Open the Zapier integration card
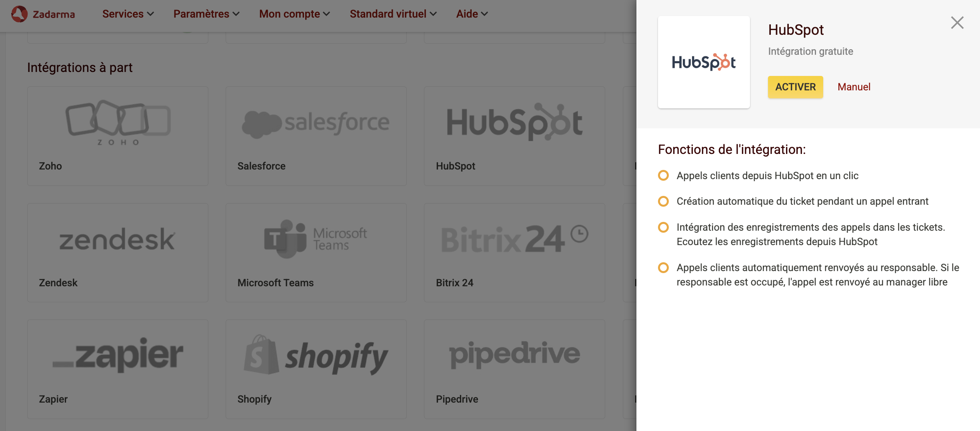980x431 pixels. 118,369
